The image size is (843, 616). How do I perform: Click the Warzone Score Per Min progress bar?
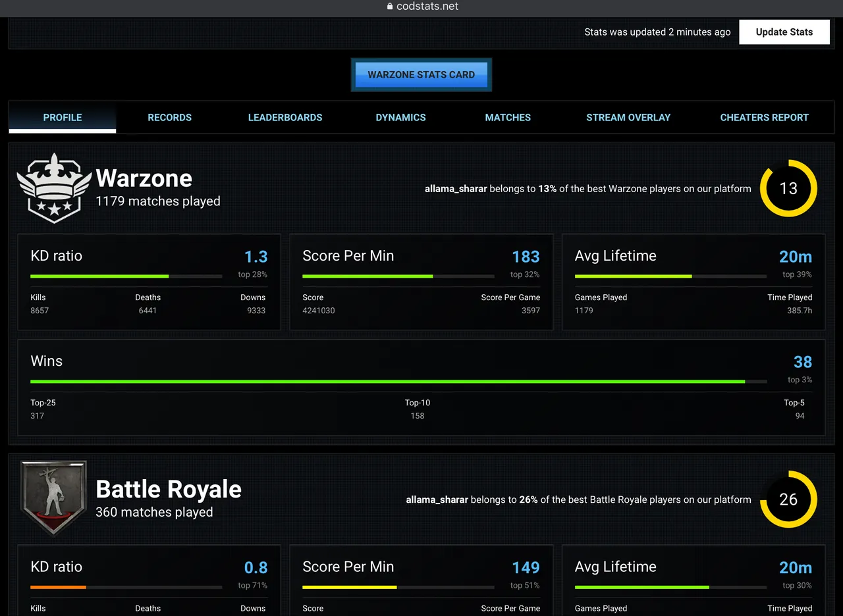point(398,276)
